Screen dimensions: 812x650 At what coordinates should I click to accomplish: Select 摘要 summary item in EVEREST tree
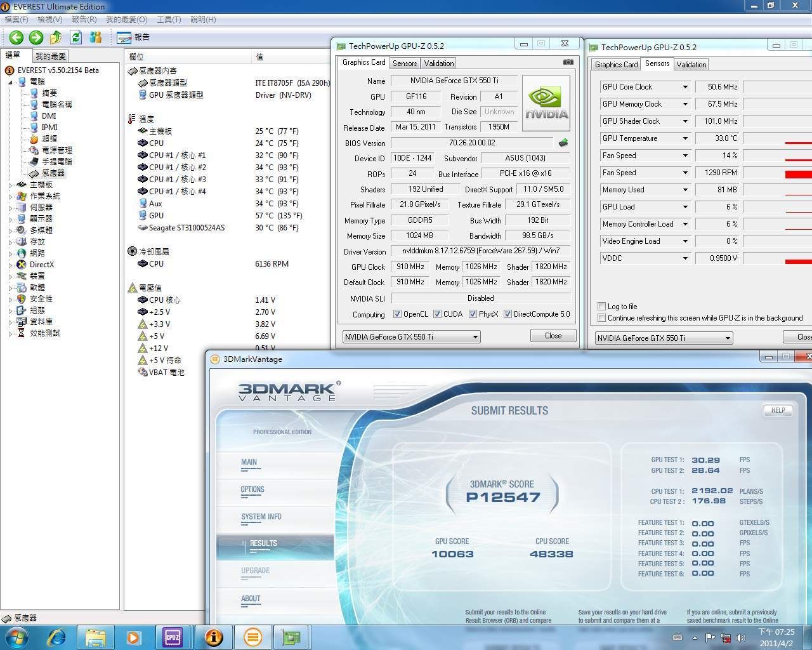tap(49, 93)
